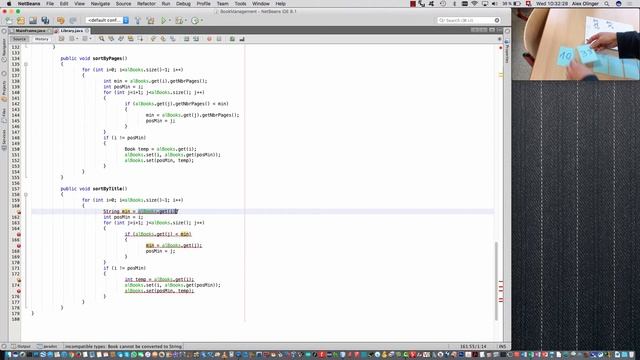Click the Shift Line Left icon
The height and width of the screenshot is (360, 640).
[x=186, y=39]
